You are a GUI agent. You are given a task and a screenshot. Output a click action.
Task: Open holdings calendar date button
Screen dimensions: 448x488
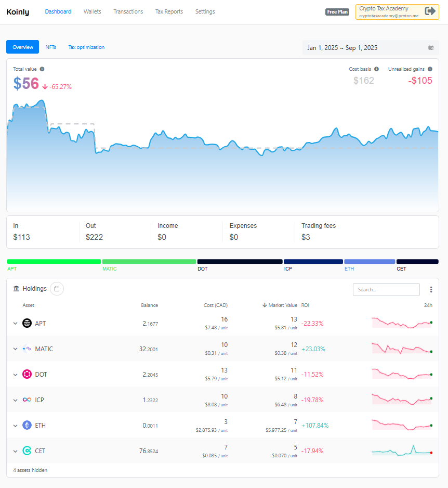(57, 289)
